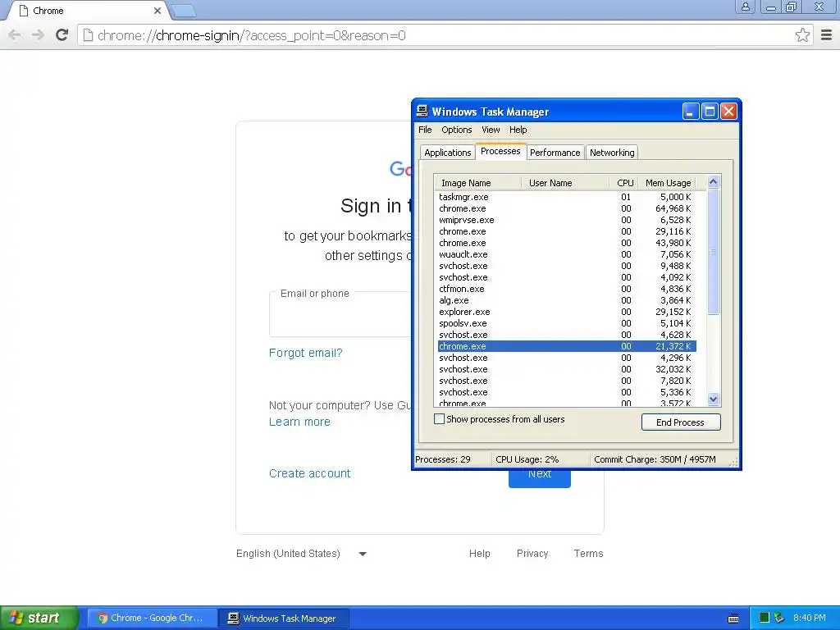The image size is (840, 630).
Task: Reload the Chrome sign-in page
Action: (62, 35)
